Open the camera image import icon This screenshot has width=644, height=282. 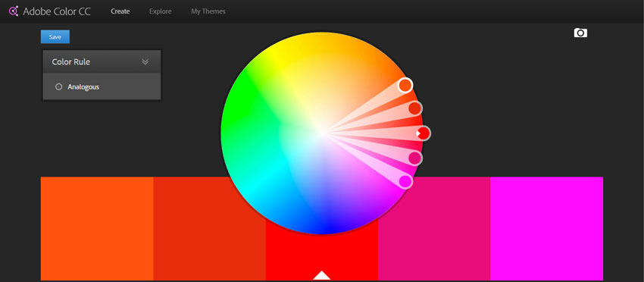click(x=580, y=33)
